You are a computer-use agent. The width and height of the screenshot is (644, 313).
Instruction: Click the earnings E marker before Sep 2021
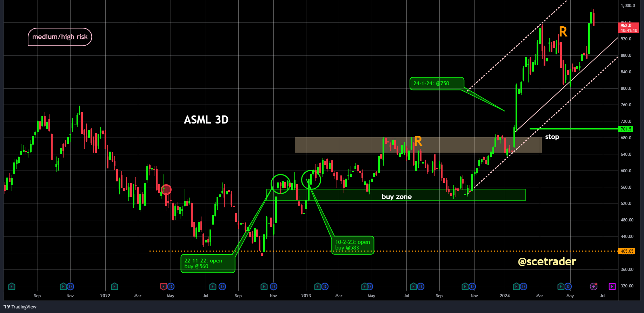coord(12,287)
